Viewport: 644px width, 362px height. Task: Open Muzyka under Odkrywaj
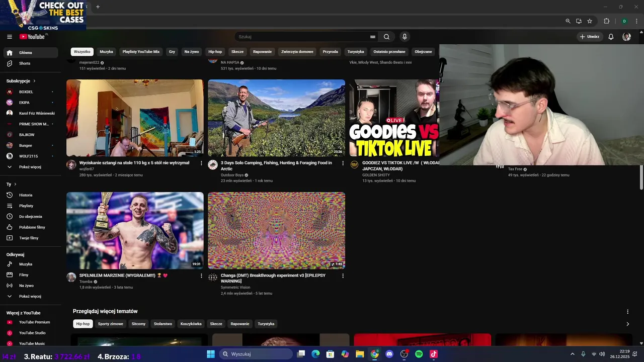tap(31, 264)
